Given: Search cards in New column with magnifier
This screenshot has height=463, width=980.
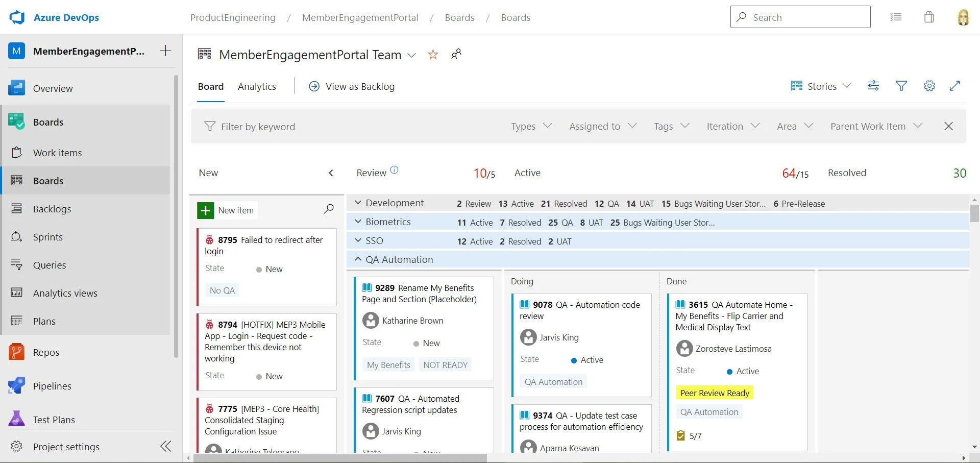Looking at the screenshot, I should 329,209.
